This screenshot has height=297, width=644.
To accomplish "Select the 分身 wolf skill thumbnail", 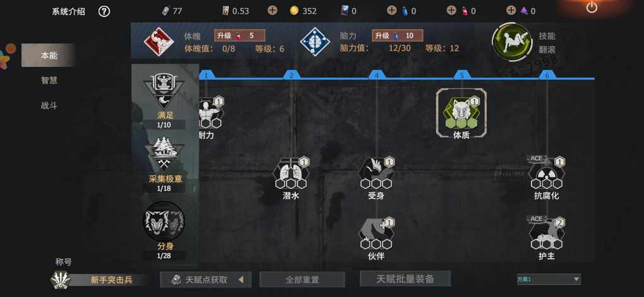I will coord(164,221).
